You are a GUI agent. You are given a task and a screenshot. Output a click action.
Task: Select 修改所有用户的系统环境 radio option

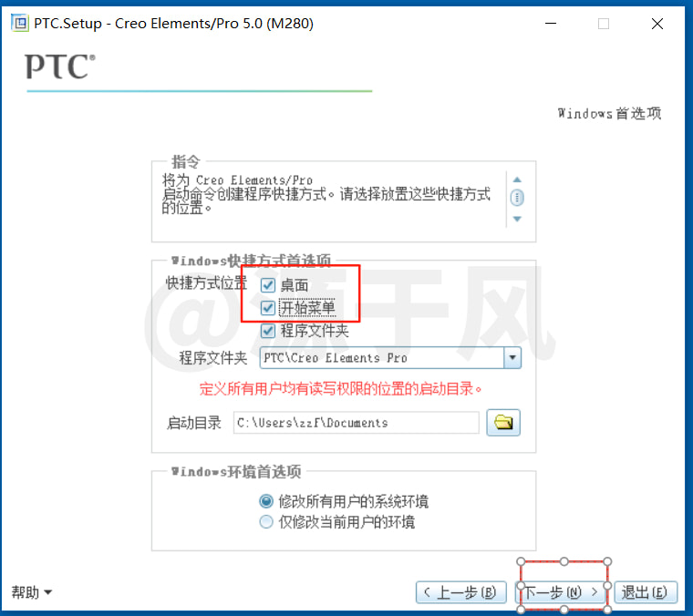(x=266, y=501)
